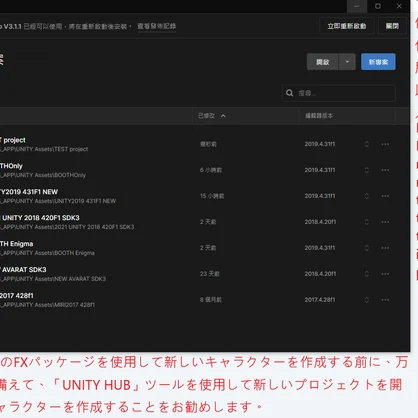Open three-dot menu for AVARAT SDK3 project
Viewport: 418px width, 418px height.
385,274
